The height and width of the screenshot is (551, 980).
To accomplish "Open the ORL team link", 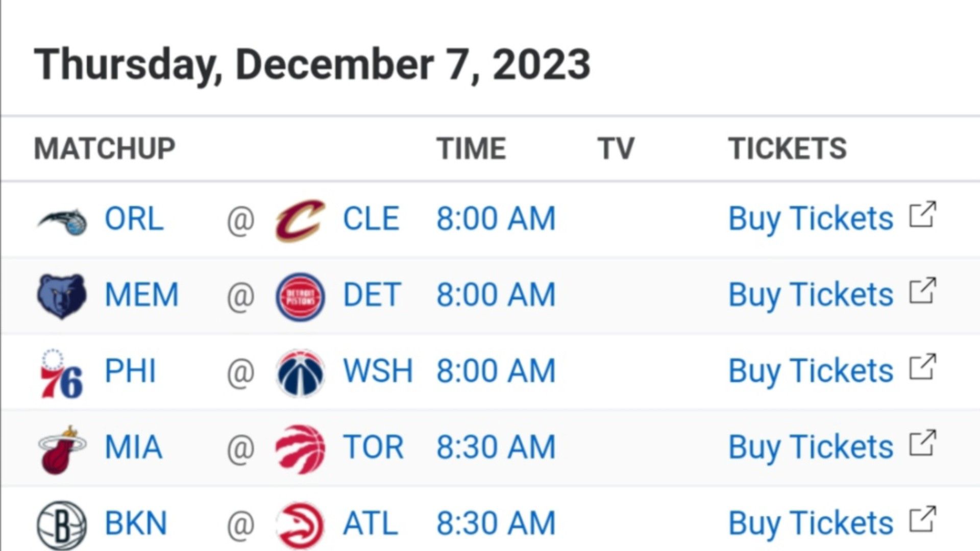I will (x=134, y=219).
